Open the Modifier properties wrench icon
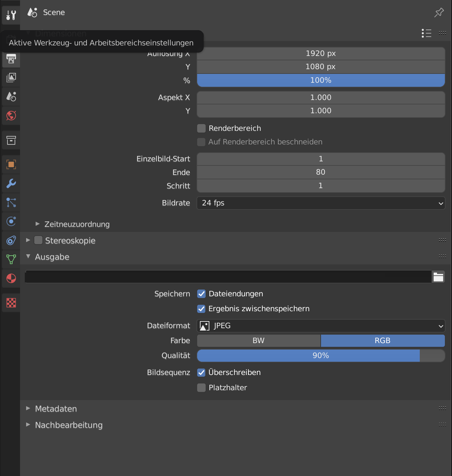This screenshot has height=476, width=452. [x=11, y=183]
